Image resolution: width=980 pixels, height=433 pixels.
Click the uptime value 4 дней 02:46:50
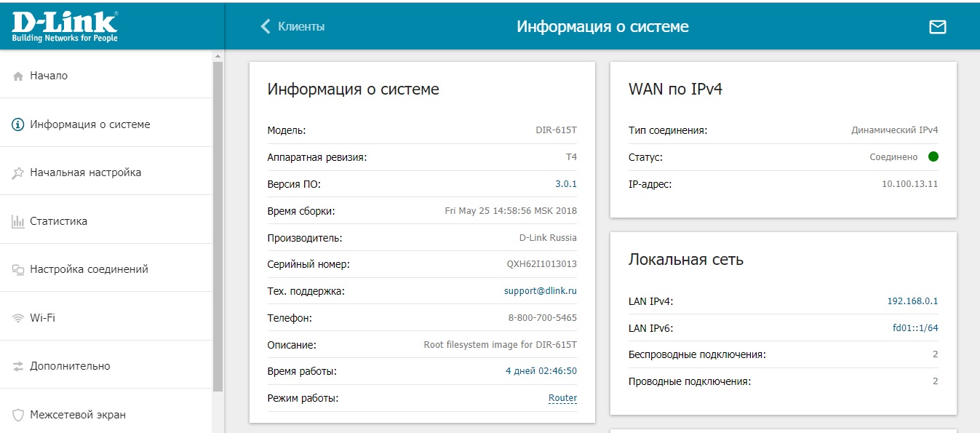click(541, 371)
